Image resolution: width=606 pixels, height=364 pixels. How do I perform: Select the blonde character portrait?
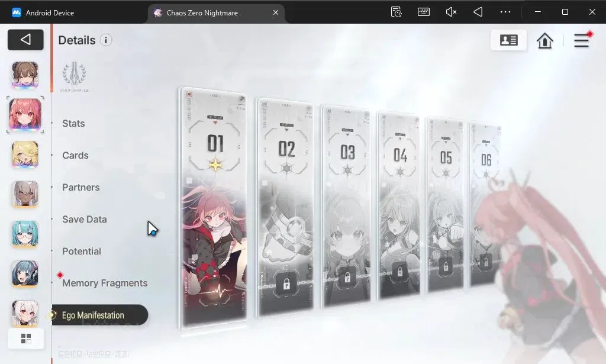pos(25,154)
